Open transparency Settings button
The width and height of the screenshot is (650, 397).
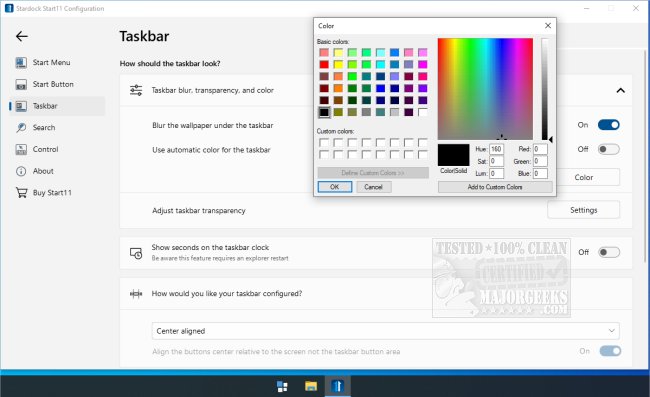(x=584, y=210)
